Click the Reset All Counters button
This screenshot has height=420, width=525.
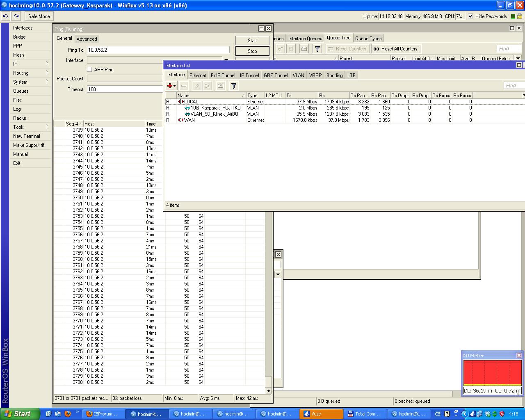(x=396, y=49)
